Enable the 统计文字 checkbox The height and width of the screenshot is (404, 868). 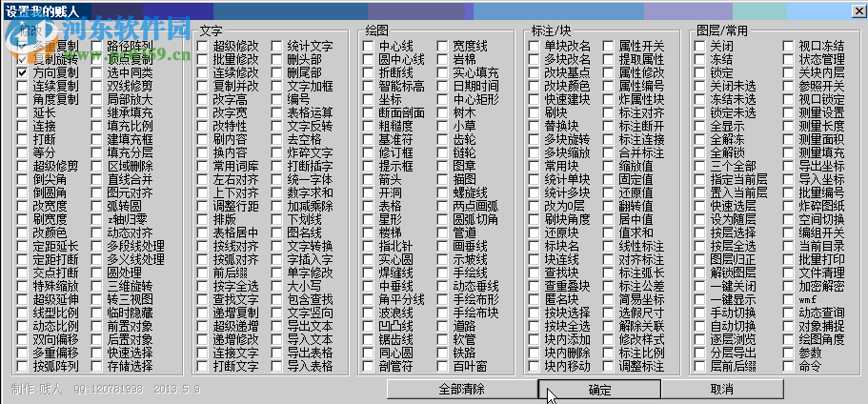pyautogui.click(x=276, y=46)
